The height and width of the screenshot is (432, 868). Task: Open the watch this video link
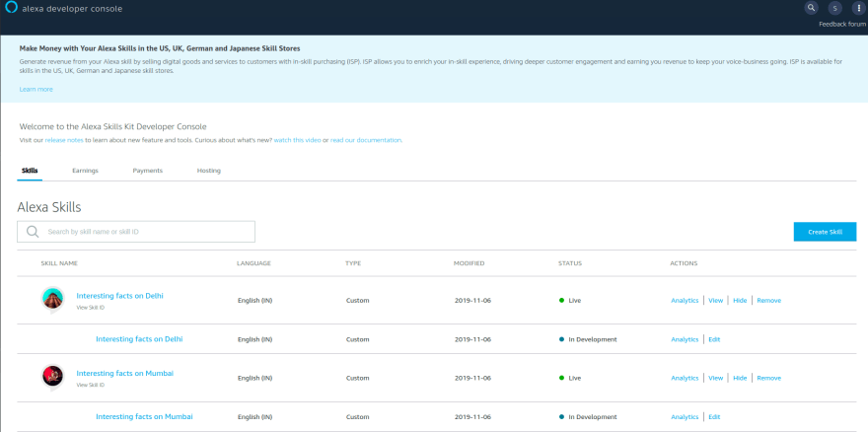pos(297,141)
